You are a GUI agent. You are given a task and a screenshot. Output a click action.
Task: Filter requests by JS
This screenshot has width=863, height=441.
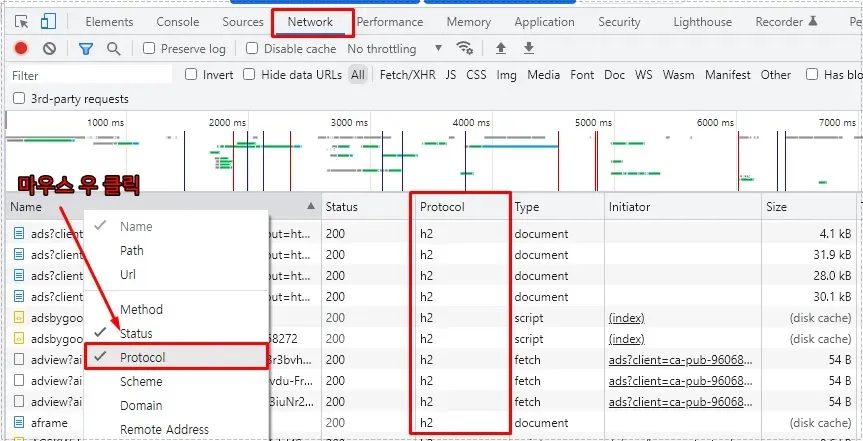(451, 74)
